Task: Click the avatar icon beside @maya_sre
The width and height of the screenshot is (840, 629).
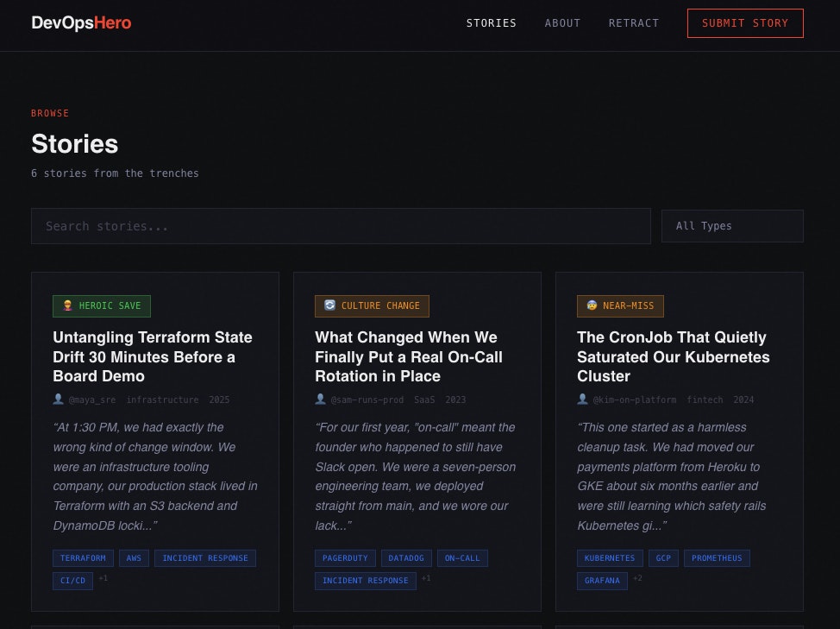Action: [59, 399]
